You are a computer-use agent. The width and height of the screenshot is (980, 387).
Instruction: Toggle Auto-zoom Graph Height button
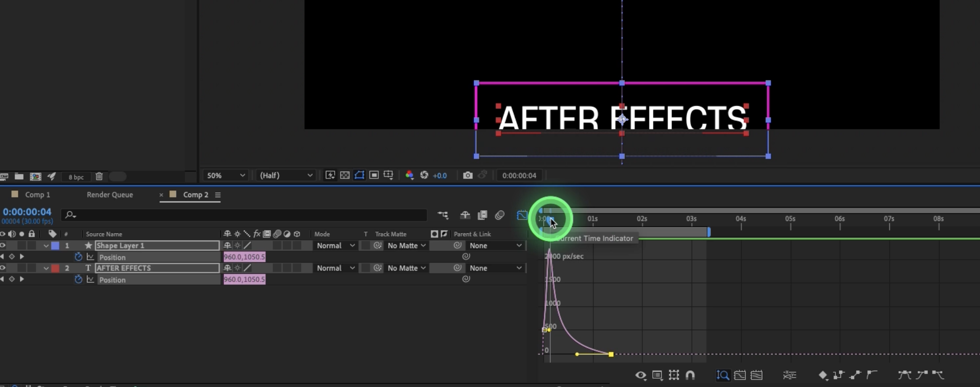pos(723,375)
